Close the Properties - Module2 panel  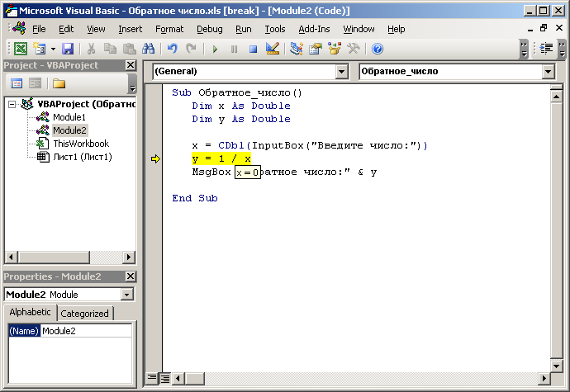click(131, 276)
